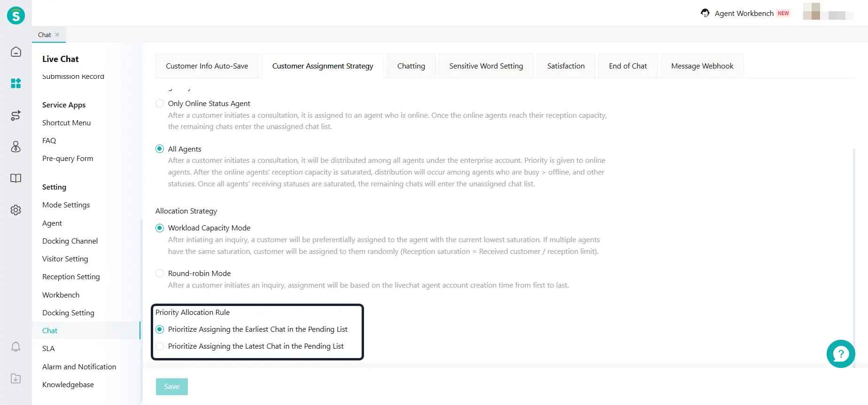
Task: Switch to the Message Webhook tab
Action: point(702,66)
